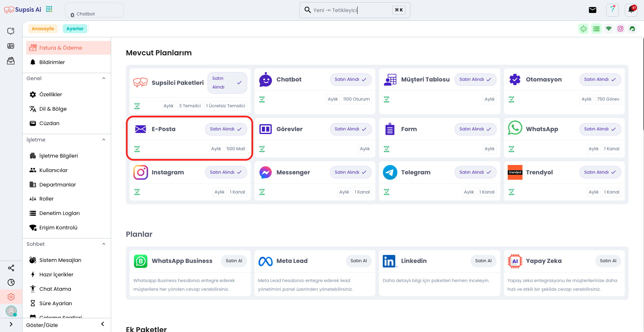Click Satın Alındı on the Chatbot card
The image size is (644, 332).
click(351, 79)
